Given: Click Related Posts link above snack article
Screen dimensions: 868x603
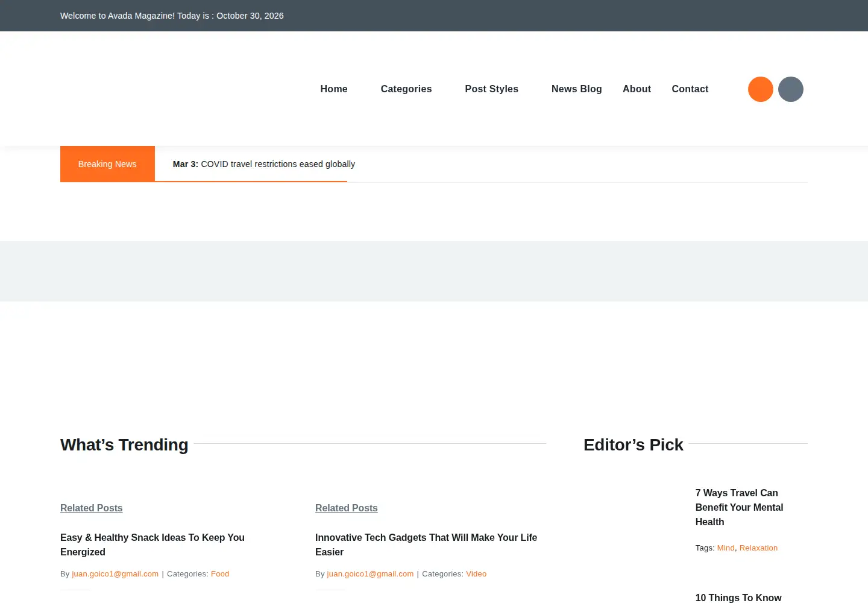Looking at the screenshot, I should pos(92,508).
